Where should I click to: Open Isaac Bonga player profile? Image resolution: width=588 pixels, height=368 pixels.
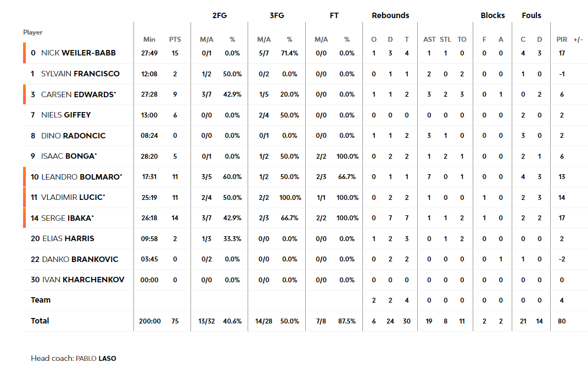69,156
